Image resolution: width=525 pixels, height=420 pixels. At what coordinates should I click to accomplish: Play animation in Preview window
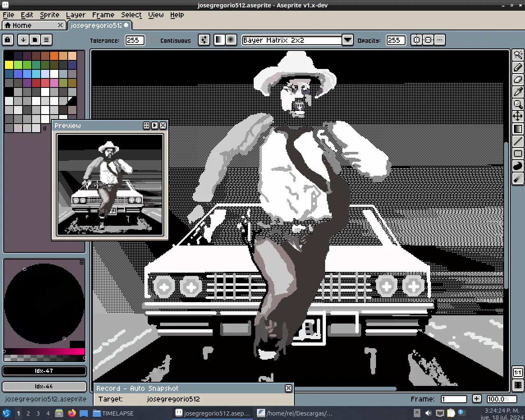click(155, 126)
